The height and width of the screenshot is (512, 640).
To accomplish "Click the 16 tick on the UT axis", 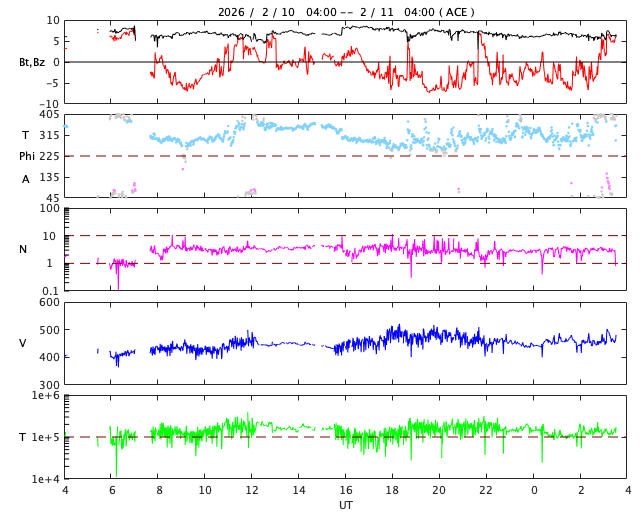I will click(x=346, y=491).
